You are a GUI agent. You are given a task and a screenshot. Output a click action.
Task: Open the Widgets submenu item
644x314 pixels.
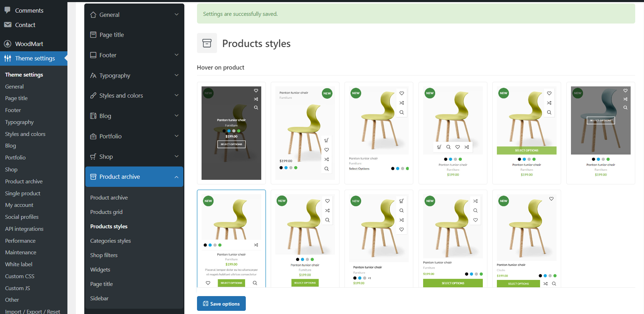coord(100,270)
